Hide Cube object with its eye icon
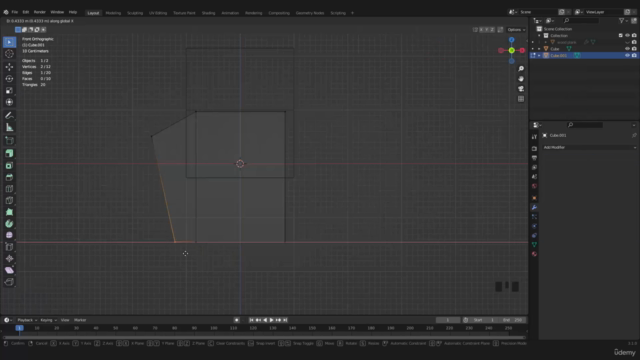This screenshot has width=640, height=360. coord(627,49)
